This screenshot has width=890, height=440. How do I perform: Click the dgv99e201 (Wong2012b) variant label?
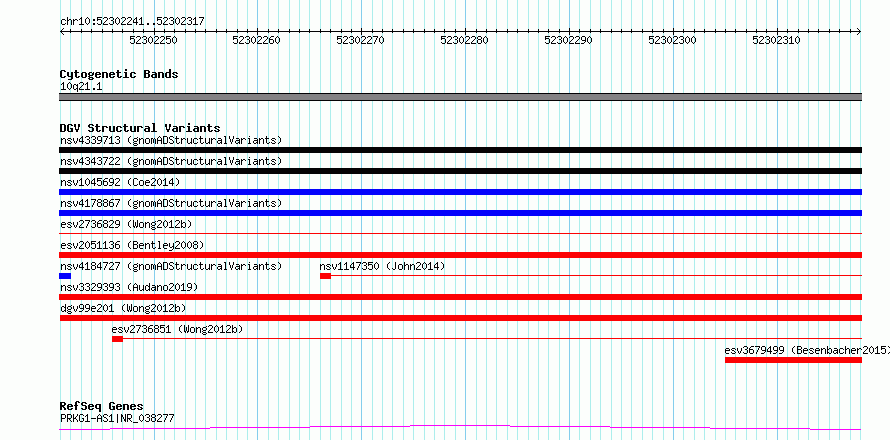click(123, 308)
